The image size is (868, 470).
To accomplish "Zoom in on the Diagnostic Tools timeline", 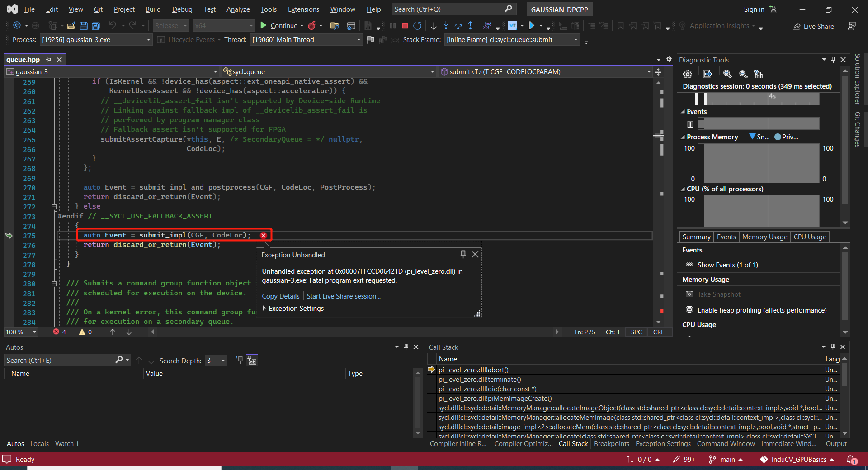I will click(727, 74).
